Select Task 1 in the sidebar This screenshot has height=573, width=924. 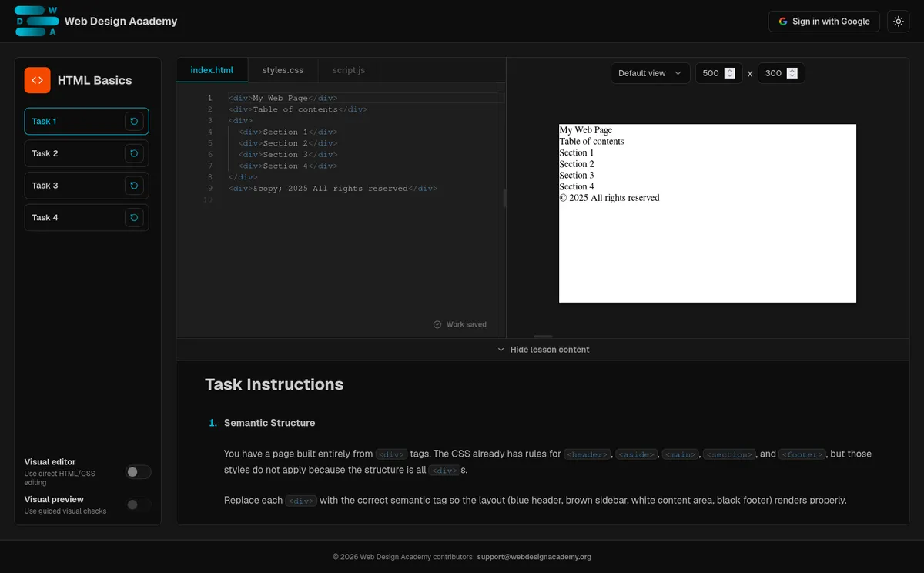(86, 122)
